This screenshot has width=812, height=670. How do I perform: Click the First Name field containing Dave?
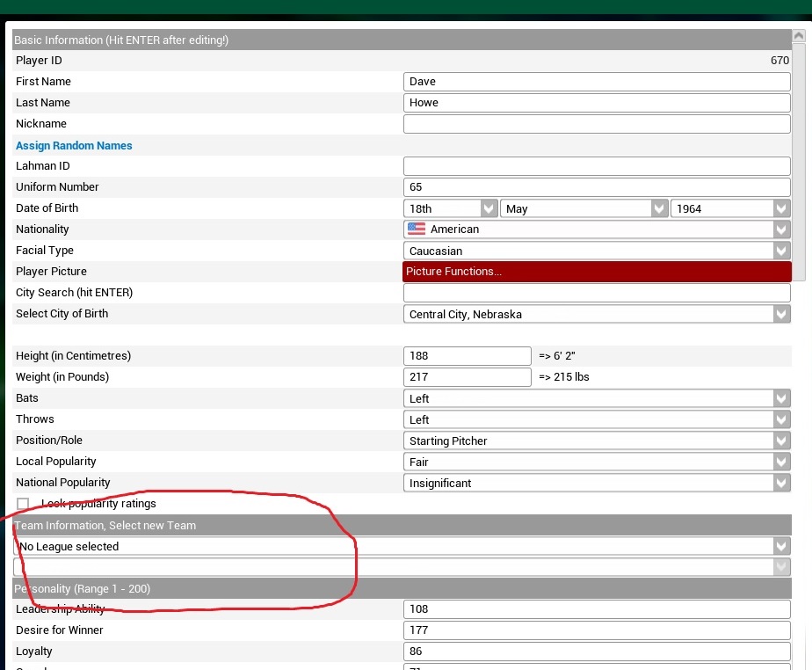597,82
